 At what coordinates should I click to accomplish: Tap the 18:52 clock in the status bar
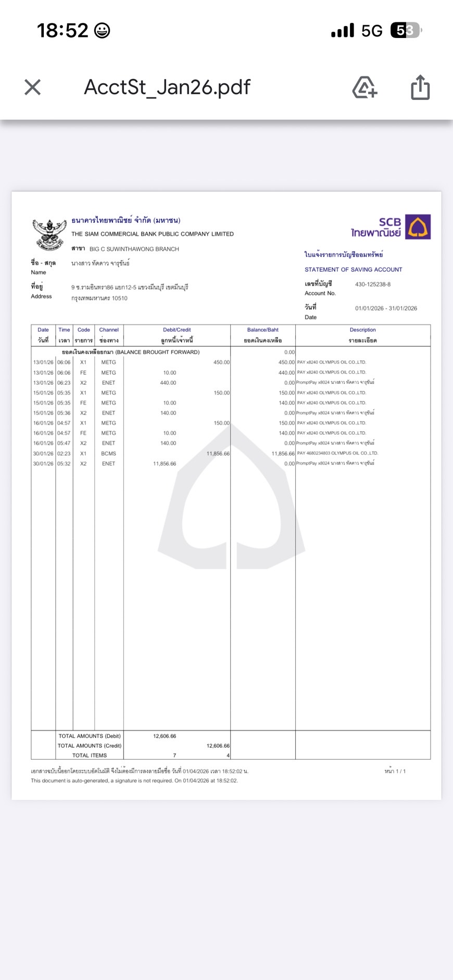pyautogui.click(x=62, y=31)
